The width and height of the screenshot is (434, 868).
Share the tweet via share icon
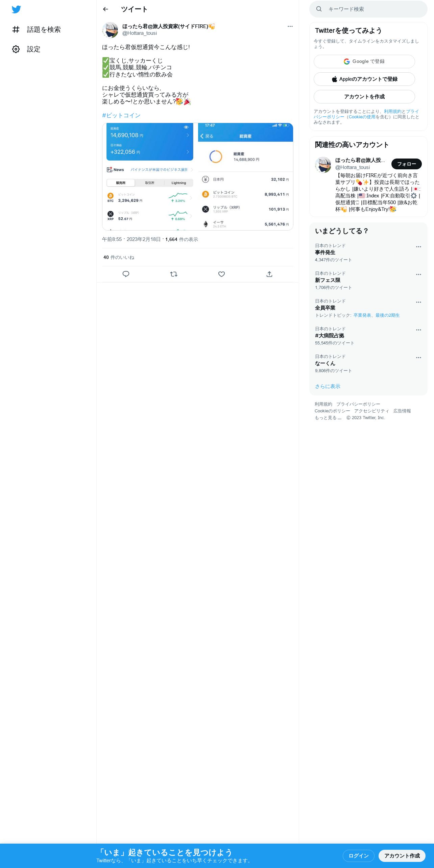coord(269,274)
